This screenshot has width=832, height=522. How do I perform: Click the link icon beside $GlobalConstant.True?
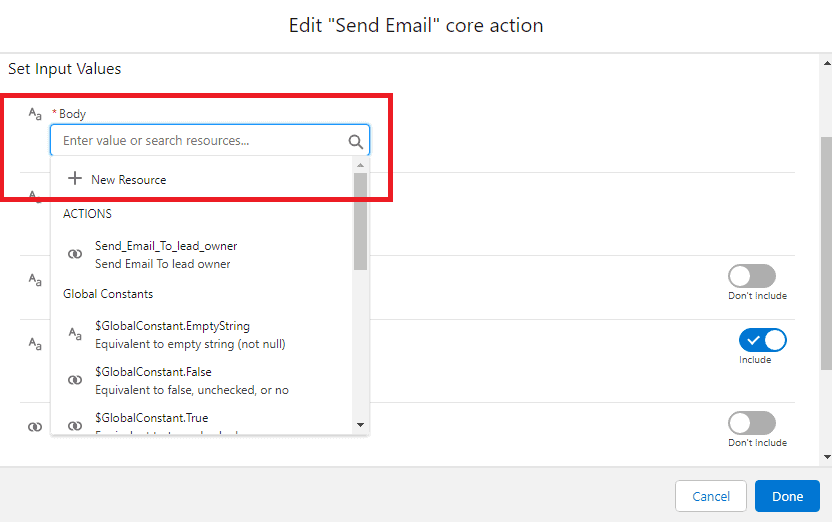[75, 425]
